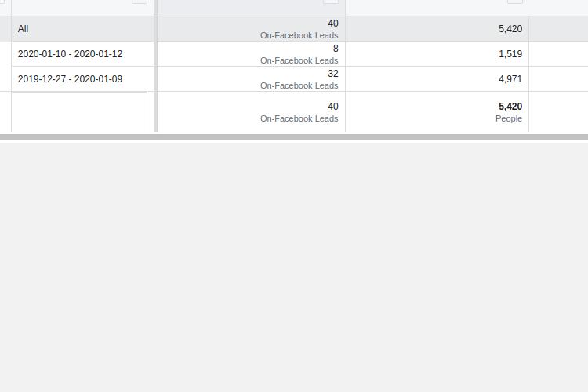Click the bold 5,420 total reach
Image resolution: width=588 pixels, height=392 pixels.
pyautogui.click(x=510, y=107)
